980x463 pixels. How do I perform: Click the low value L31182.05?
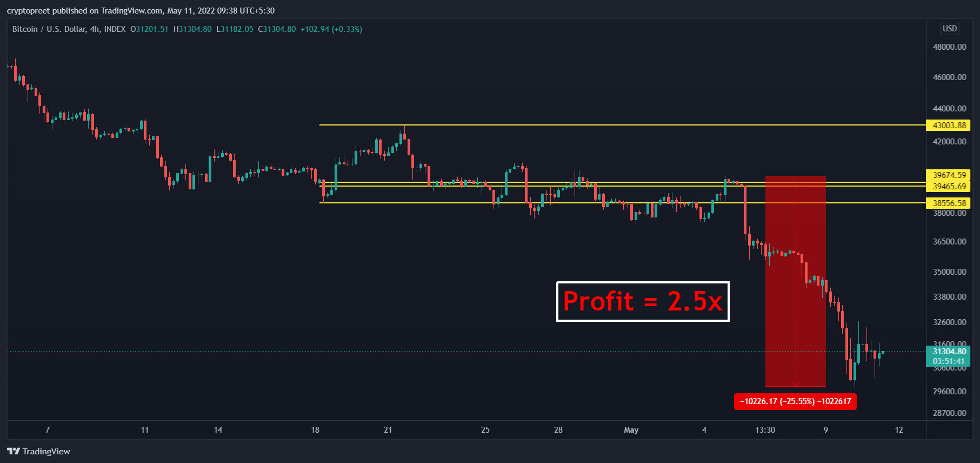235,29
